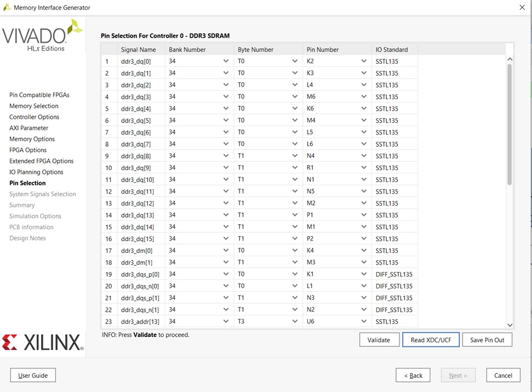532x392 pixels.
Task: Click the Validate button
Action: tap(379, 340)
